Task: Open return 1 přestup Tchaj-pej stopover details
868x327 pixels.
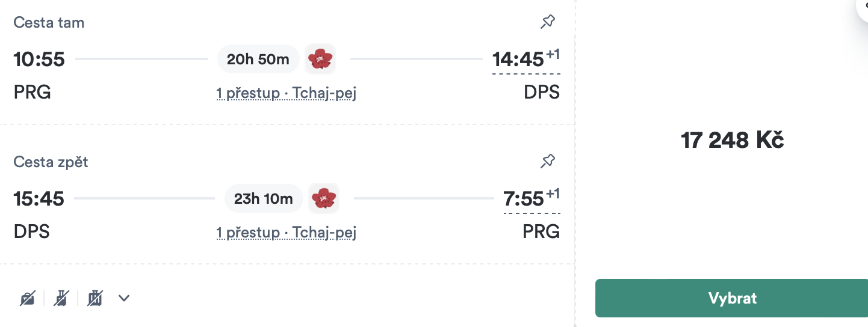Action: [x=287, y=233]
